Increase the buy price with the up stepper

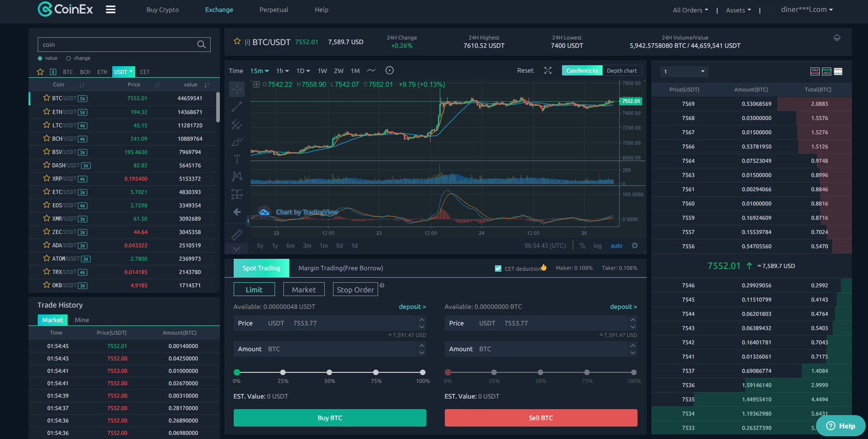[422, 319]
